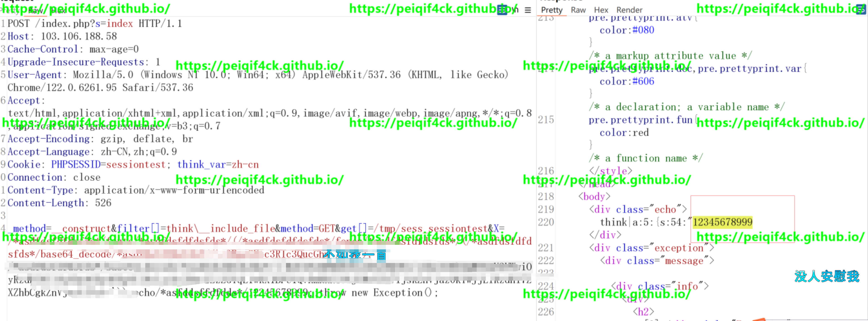
Task: Toggle word wrap icon in Response panel
Action: (x=861, y=10)
